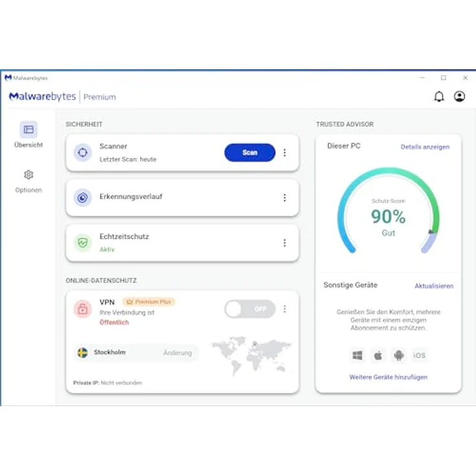Open Echtzeitschutz three-dot menu

tap(285, 243)
